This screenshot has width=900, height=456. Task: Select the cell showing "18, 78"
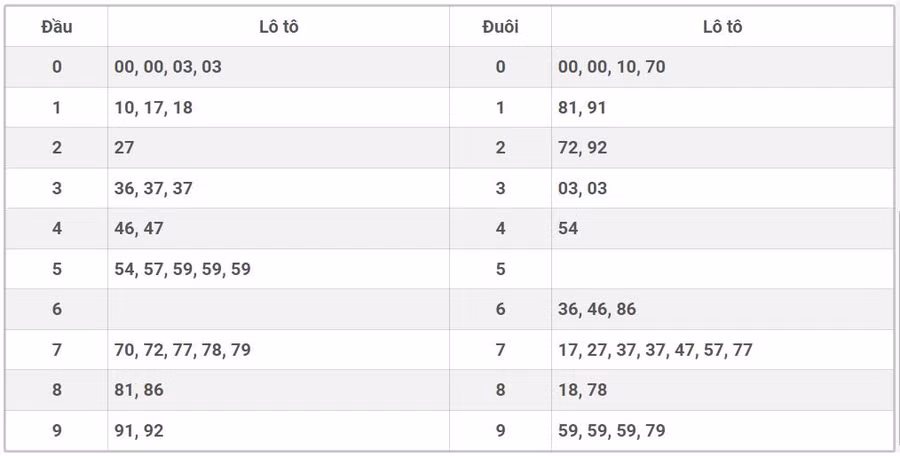(582, 390)
